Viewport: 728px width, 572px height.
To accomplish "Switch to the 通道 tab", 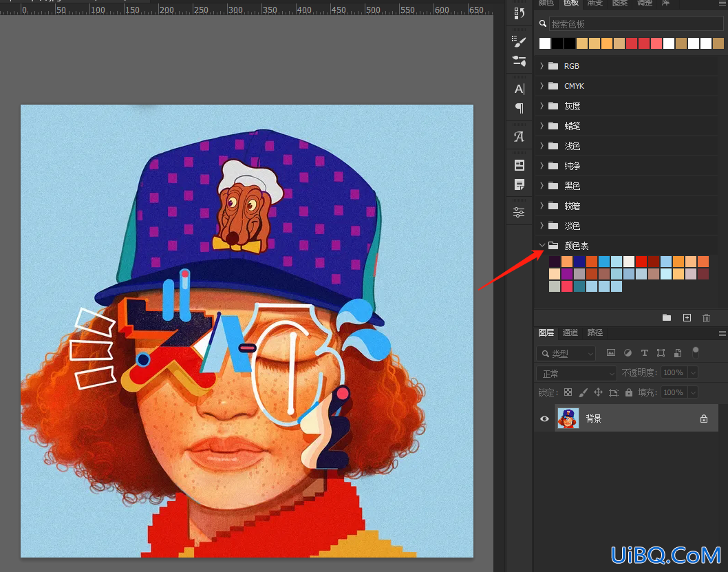I will click(570, 332).
